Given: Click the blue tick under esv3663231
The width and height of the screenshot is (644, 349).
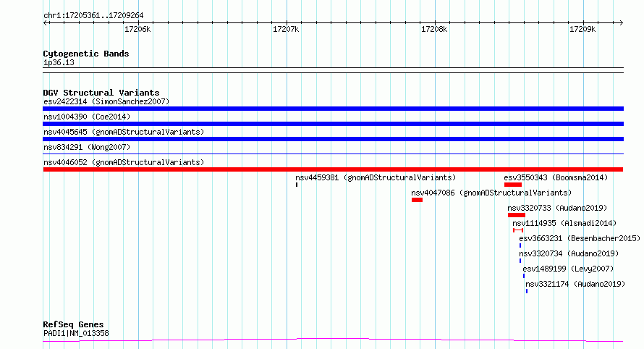Looking at the screenshot, I should [x=520, y=245].
